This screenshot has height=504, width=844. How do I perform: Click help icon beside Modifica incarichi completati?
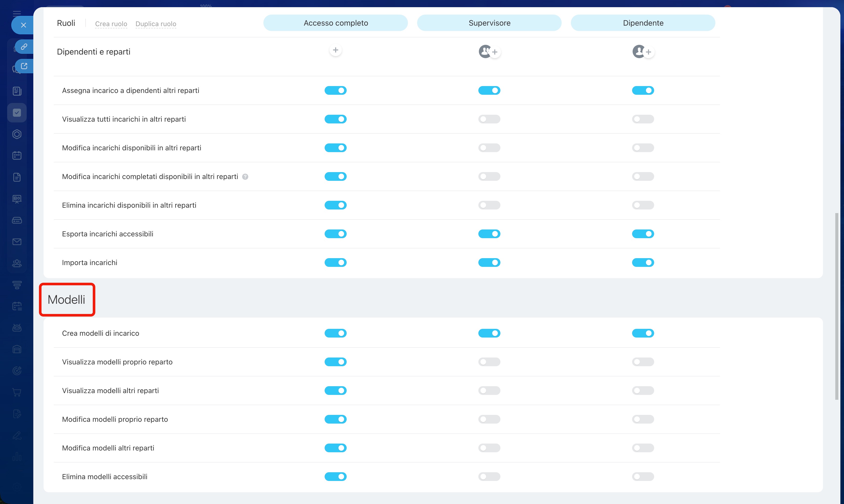coord(245,177)
